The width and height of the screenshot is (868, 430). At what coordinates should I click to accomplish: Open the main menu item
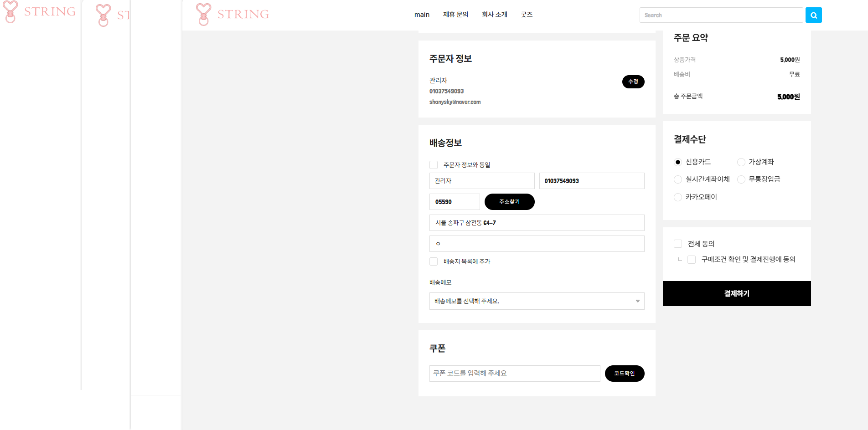pos(422,15)
